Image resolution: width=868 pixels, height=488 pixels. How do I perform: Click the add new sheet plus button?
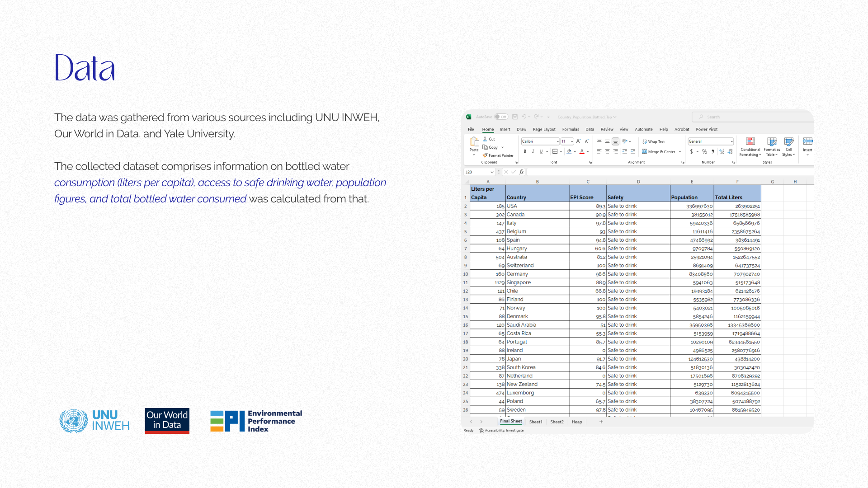click(601, 422)
